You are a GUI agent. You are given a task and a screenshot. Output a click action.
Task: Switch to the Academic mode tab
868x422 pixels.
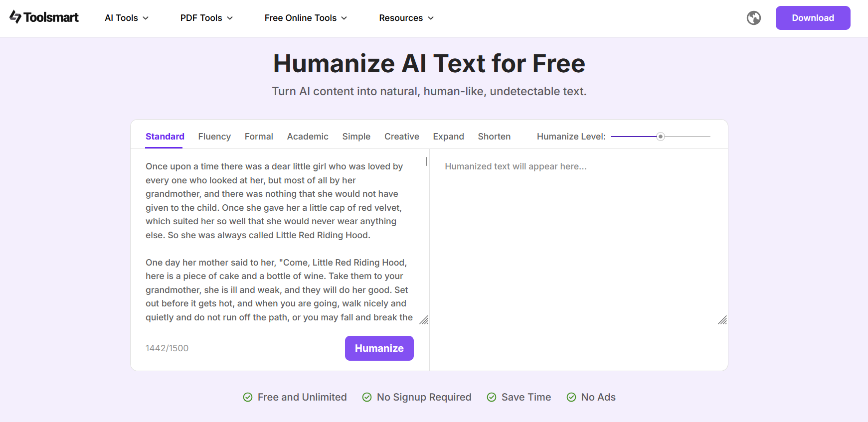point(308,137)
